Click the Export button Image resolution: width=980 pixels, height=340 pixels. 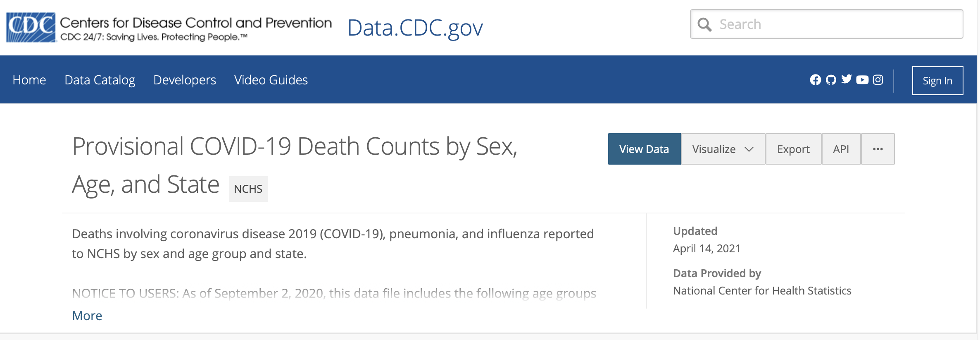[x=793, y=149]
